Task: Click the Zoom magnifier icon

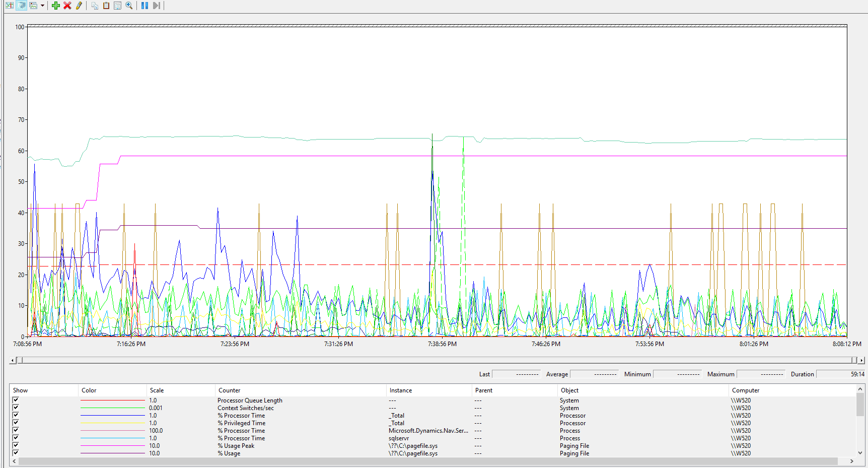Action: [129, 6]
